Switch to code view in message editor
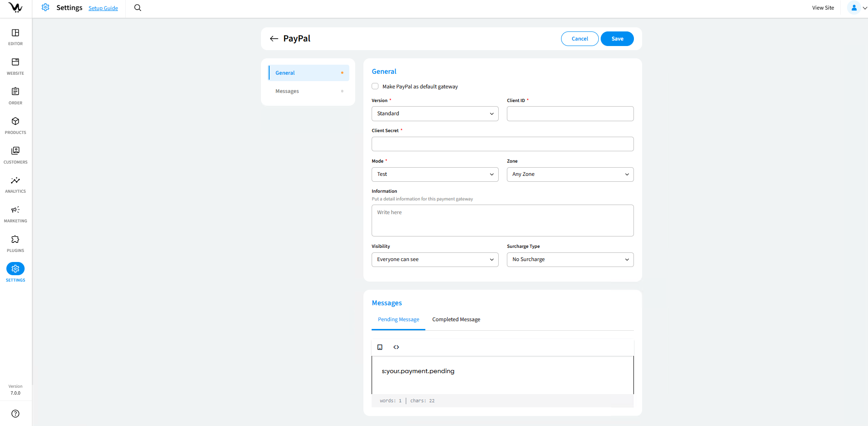This screenshot has height=426, width=868. click(x=396, y=347)
